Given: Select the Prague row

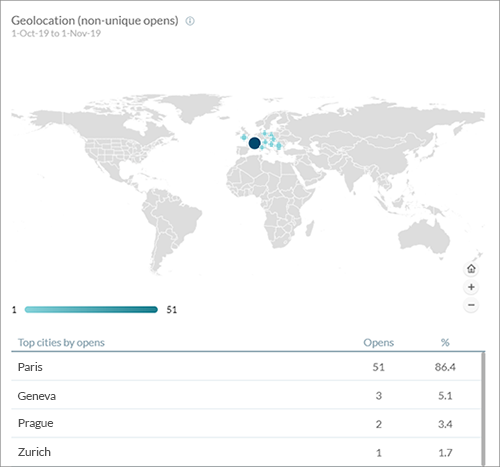Looking at the screenshot, I should click(x=246, y=424).
